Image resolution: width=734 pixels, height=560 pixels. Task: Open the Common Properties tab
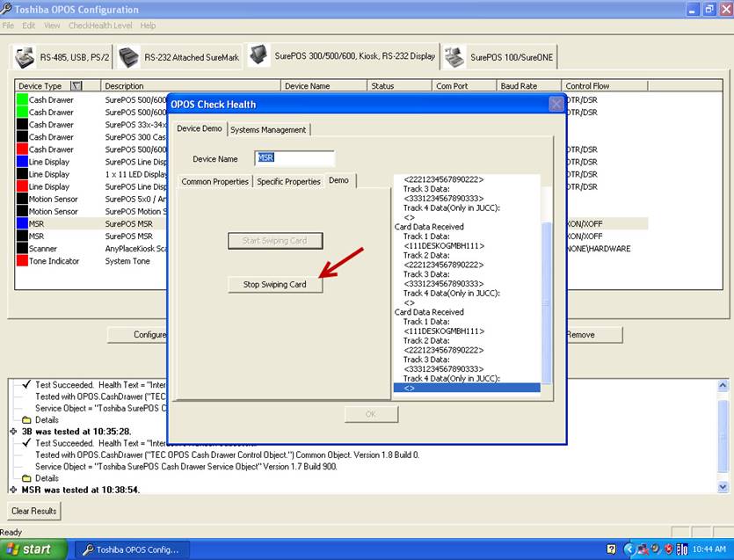[x=215, y=182]
